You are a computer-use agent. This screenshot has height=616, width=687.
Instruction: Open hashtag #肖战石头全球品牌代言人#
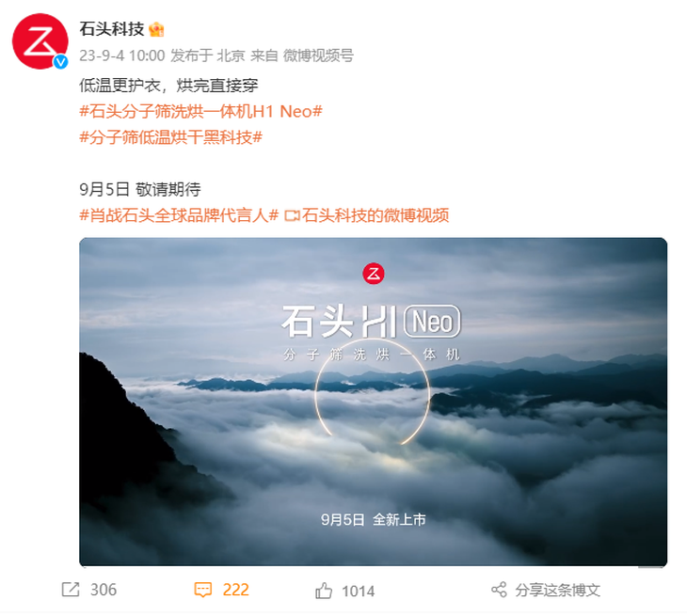[x=179, y=215]
